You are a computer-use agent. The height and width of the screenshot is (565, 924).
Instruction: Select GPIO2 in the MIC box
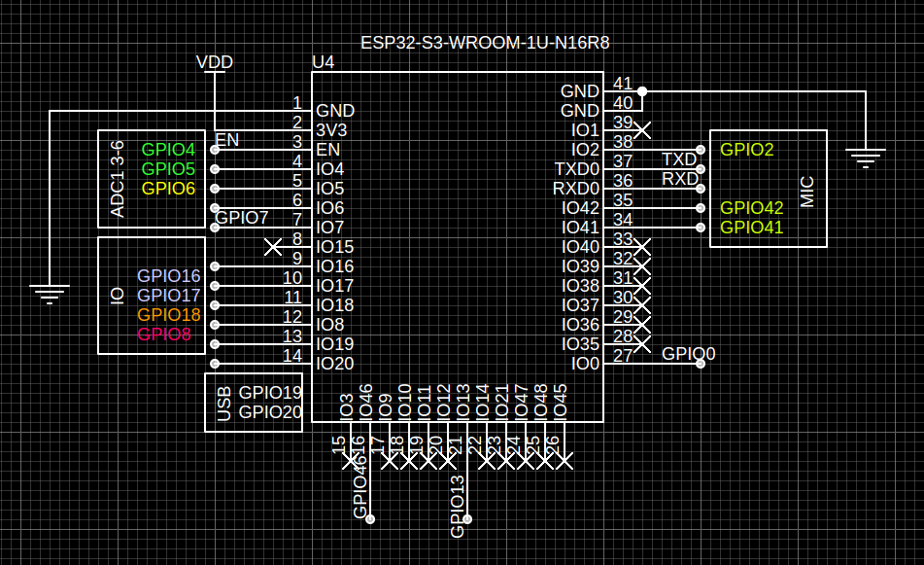(x=746, y=149)
